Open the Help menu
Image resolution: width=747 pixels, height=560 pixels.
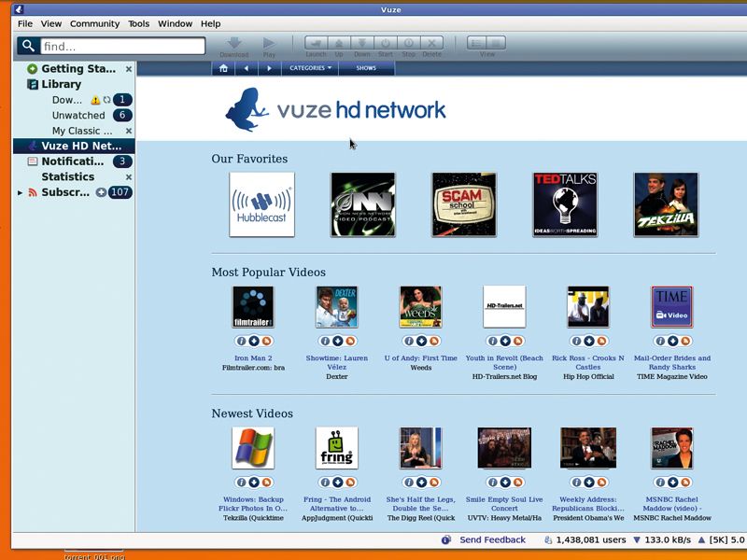point(210,24)
